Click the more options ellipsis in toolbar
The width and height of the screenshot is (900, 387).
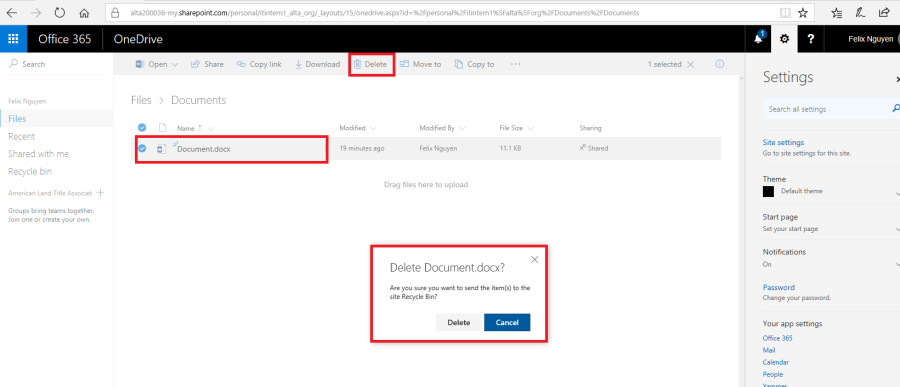pos(515,64)
